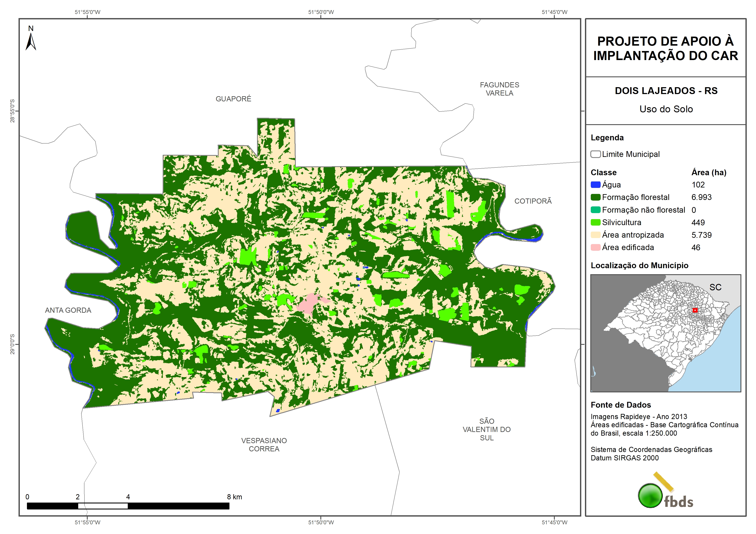The width and height of the screenshot is (756, 534).
Task: Click the COTIPORÃ neighbor label
Action: (x=533, y=201)
